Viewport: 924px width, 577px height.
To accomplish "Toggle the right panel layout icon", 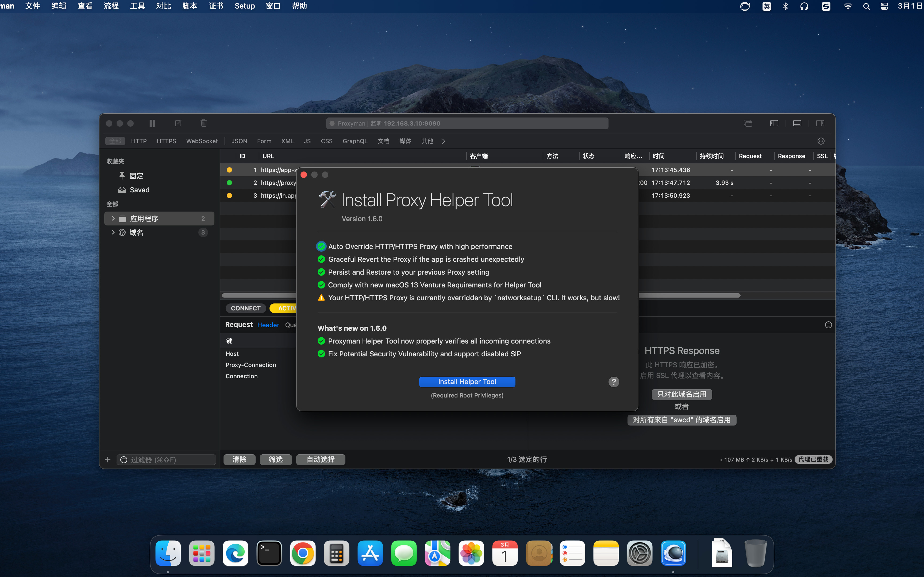I will click(x=820, y=123).
